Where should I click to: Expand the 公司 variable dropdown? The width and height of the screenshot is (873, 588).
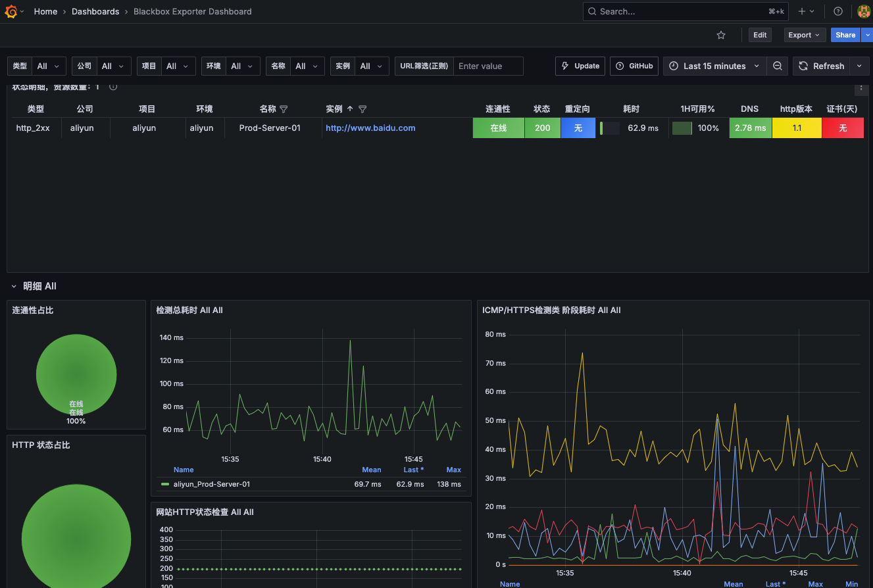pyautogui.click(x=113, y=66)
